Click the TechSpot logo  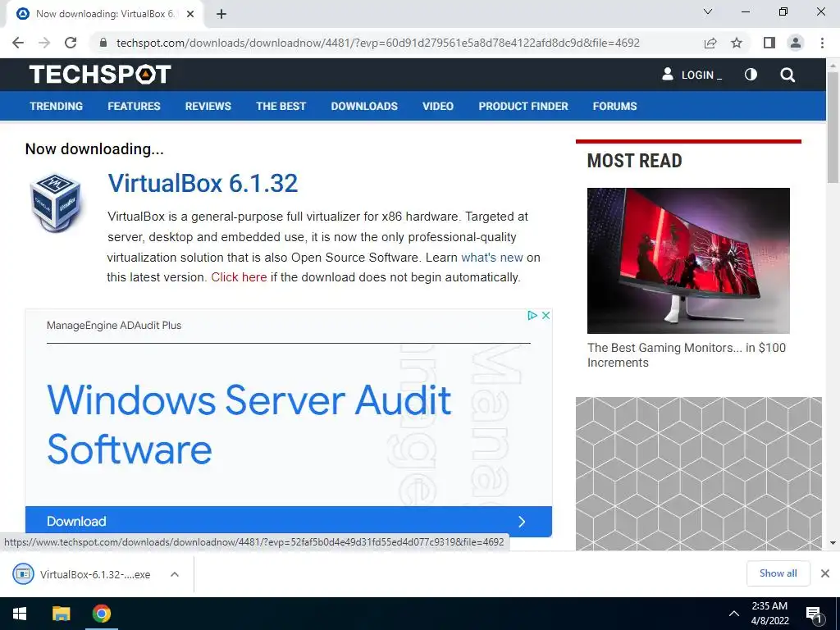click(x=100, y=75)
